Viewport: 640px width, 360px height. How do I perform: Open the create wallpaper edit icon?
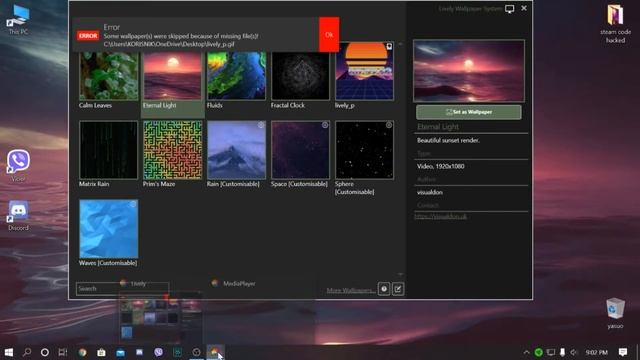coord(398,289)
